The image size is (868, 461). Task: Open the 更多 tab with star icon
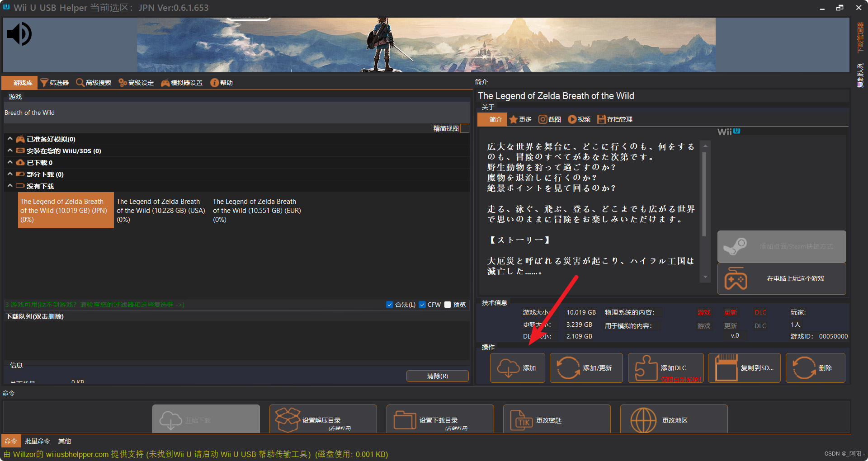click(x=520, y=119)
